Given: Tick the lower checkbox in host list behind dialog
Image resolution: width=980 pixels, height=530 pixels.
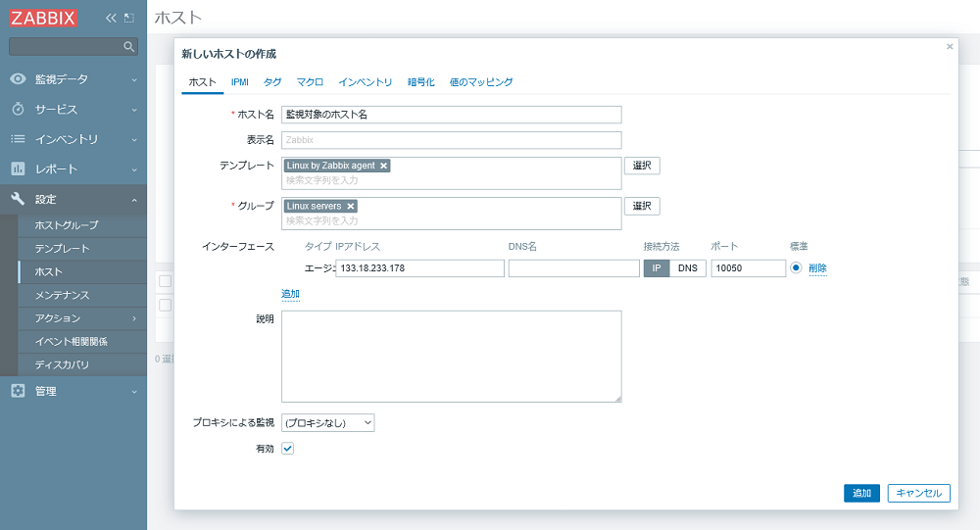Looking at the screenshot, I should coord(165,305).
